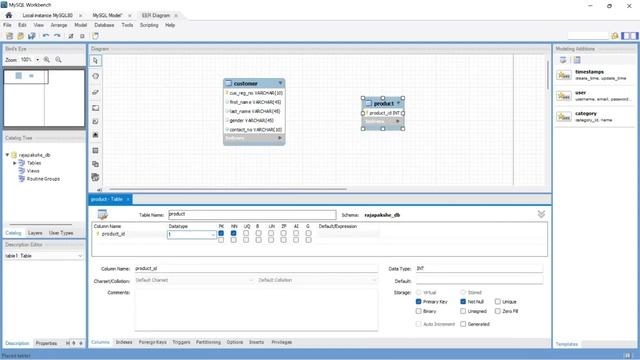
Task: Zoom out on the Bird's Eye panel
Action: coord(58,60)
